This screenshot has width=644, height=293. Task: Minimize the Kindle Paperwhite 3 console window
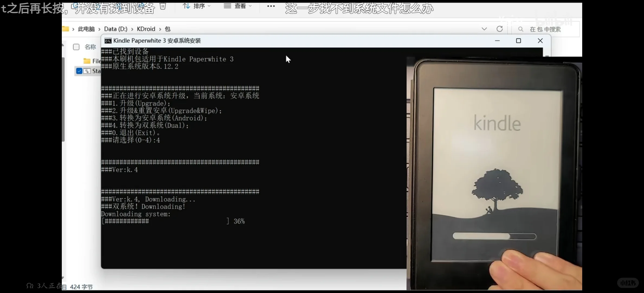pos(497,41)
